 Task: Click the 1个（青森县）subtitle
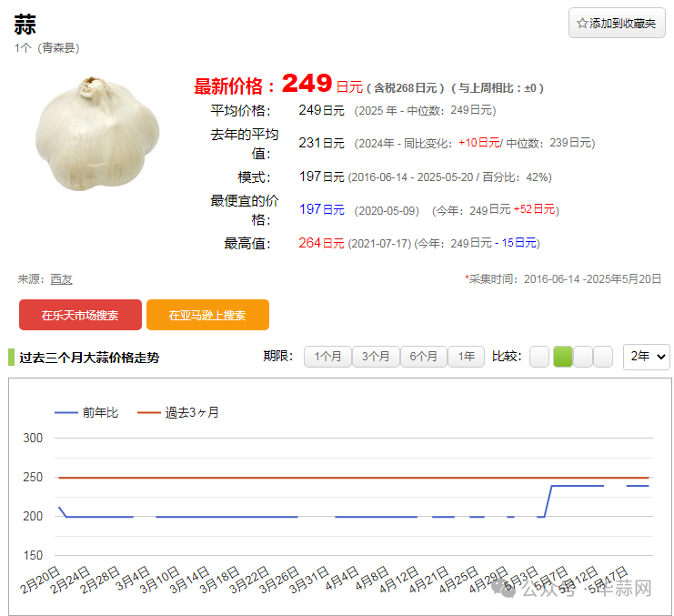point(47,47)
